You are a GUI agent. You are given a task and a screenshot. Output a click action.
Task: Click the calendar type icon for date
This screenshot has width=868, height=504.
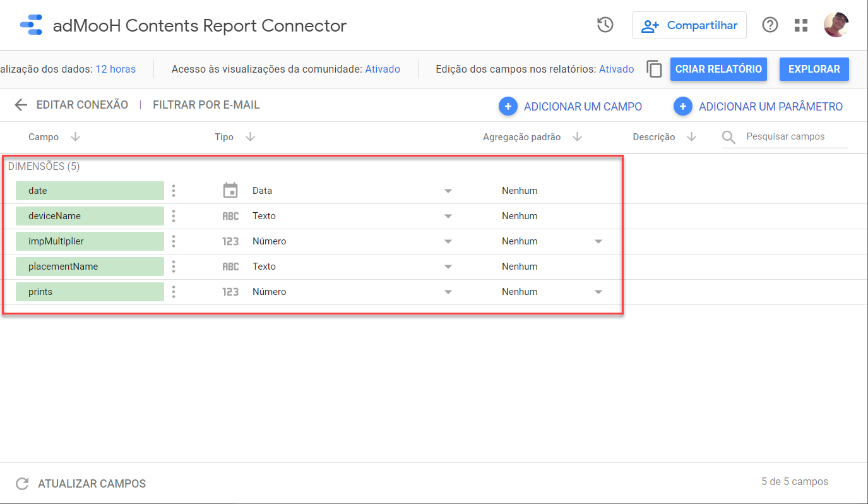click(x=230, y=190)
